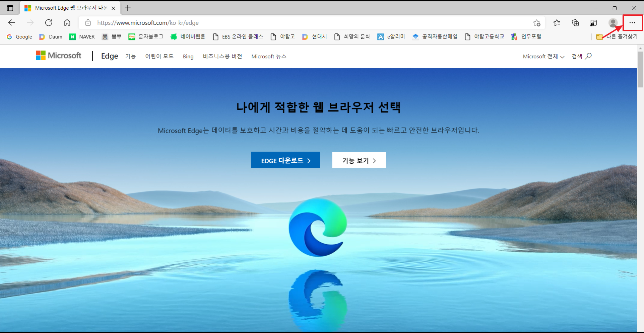Open 희망의 문학 bookmark
Viewport: 644px width, 333px height.
(x=352, y=37)
